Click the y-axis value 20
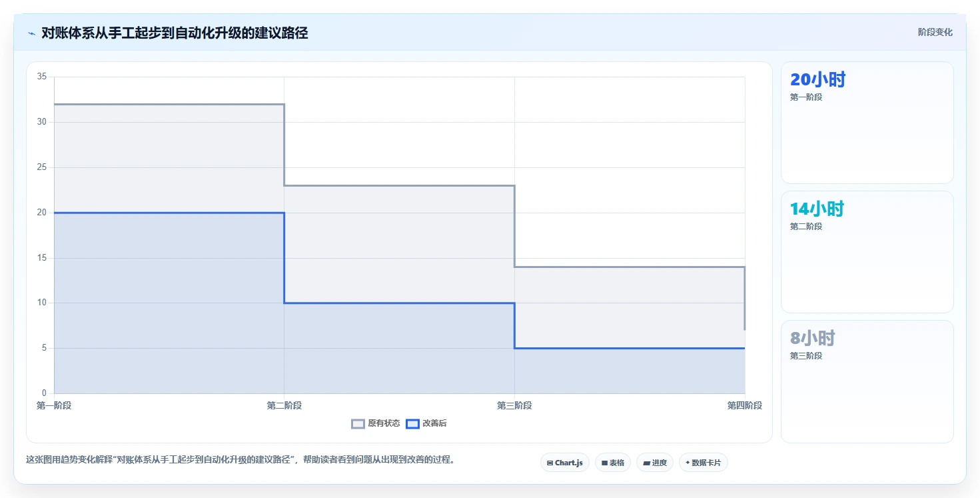Screen dimensions: 980x498 pos(41,213)
